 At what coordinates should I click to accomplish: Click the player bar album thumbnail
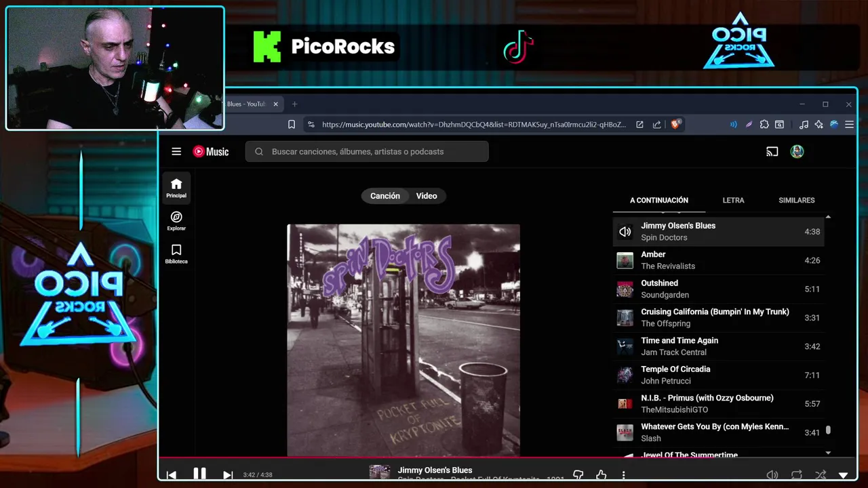click(380, 473)
